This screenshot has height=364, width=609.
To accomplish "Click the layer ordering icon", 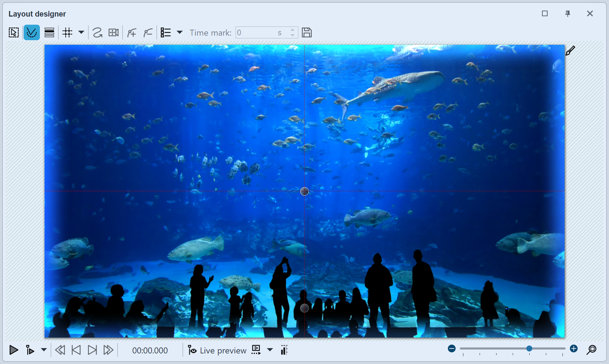I will click(x=49, y=32).
